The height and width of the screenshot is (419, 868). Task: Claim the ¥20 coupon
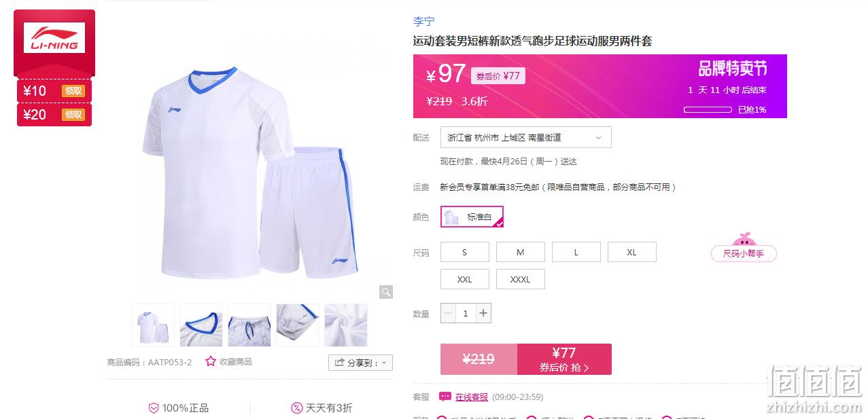pos(73,115)
